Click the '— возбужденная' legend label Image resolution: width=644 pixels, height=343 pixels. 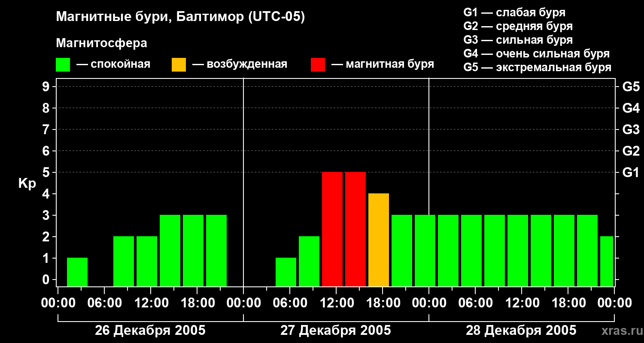pyautogui.click(x=240, y=64)
